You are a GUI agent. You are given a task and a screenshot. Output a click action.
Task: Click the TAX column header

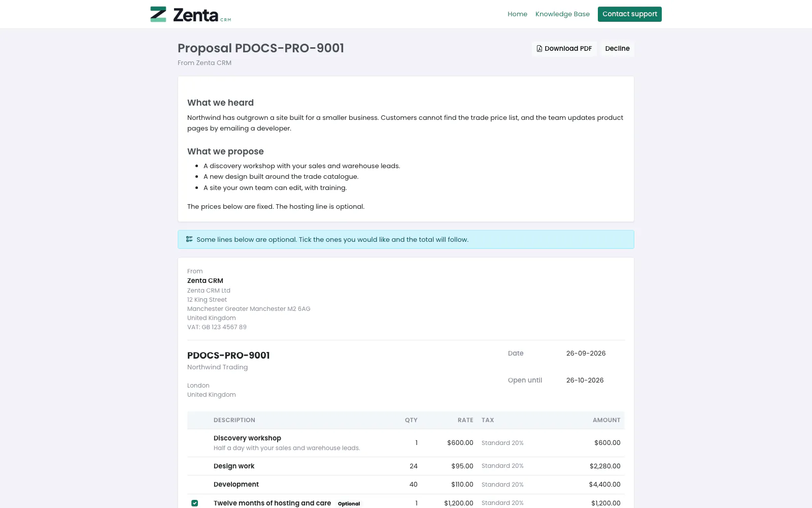coord(488,420)
